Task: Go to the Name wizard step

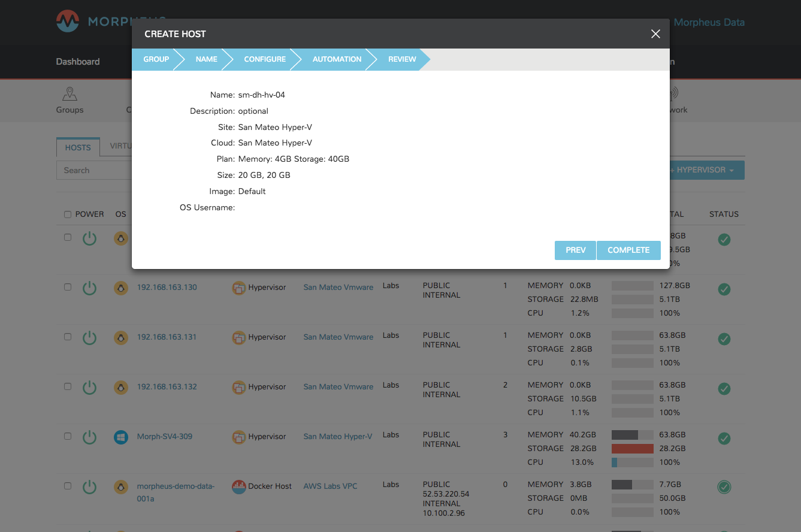Action: (206, 59)
